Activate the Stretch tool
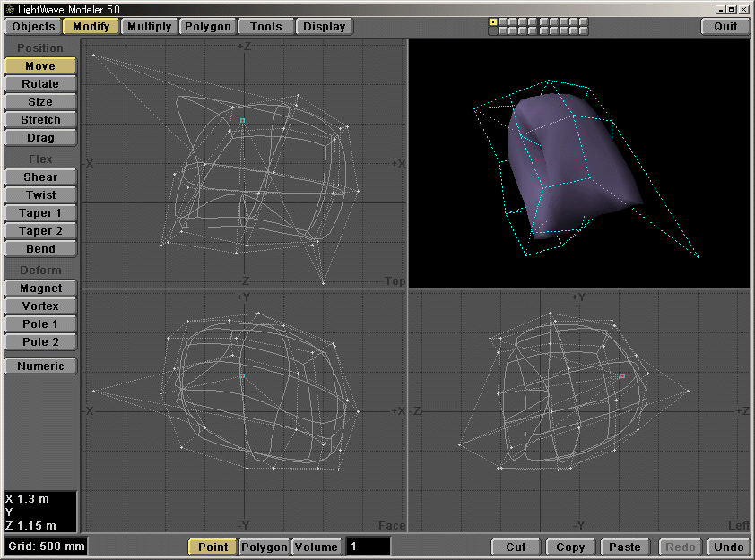Image resolution: width=755 pixels, height=560 pixels. (39, 119)
